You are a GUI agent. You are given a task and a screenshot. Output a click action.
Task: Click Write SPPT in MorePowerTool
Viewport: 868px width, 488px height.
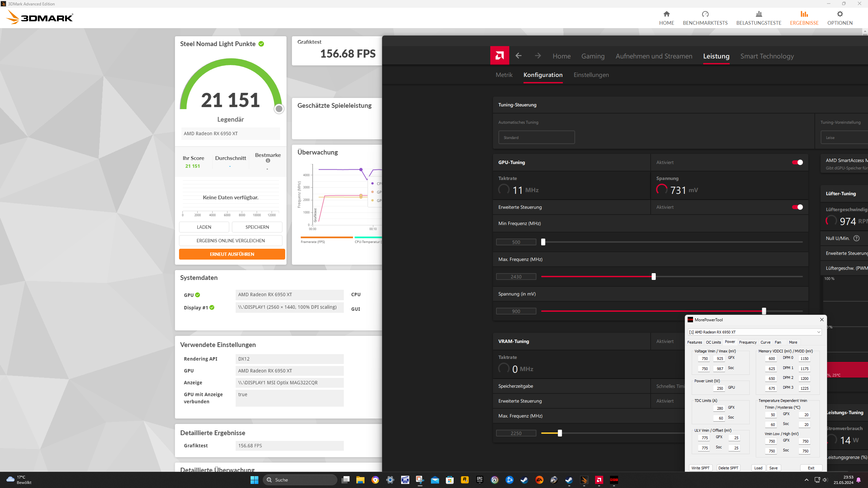700,468
